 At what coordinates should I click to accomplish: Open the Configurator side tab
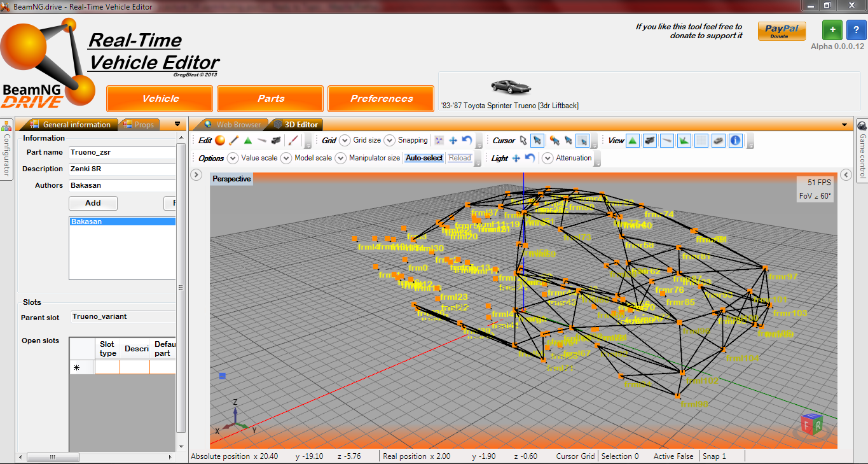click(7, 150)
